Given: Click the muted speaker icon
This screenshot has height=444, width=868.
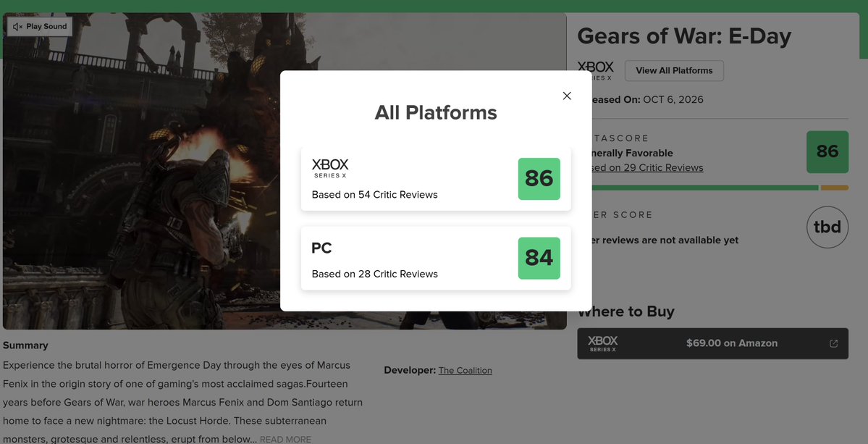Looking at the screenshot, I should tap(17, 27).
